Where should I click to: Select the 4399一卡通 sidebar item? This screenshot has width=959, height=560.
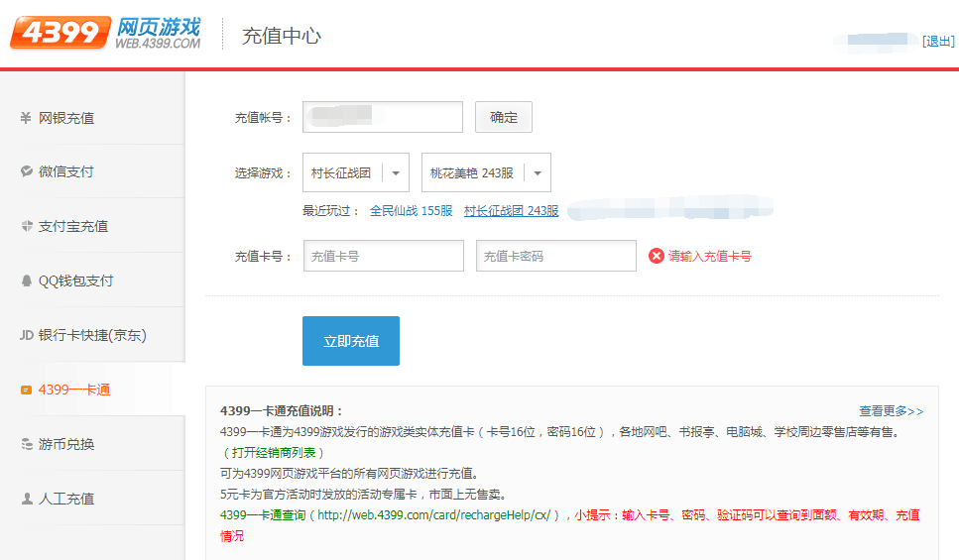[92, 390]
